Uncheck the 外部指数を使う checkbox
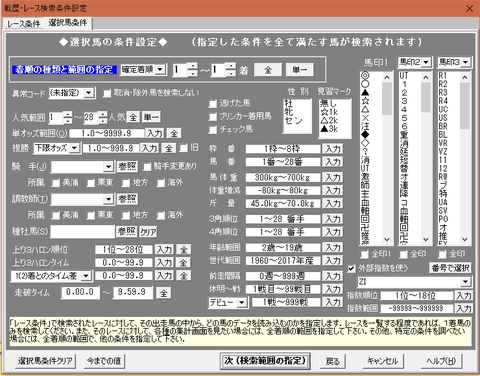The image size is (480, 376). coord(351,268)
